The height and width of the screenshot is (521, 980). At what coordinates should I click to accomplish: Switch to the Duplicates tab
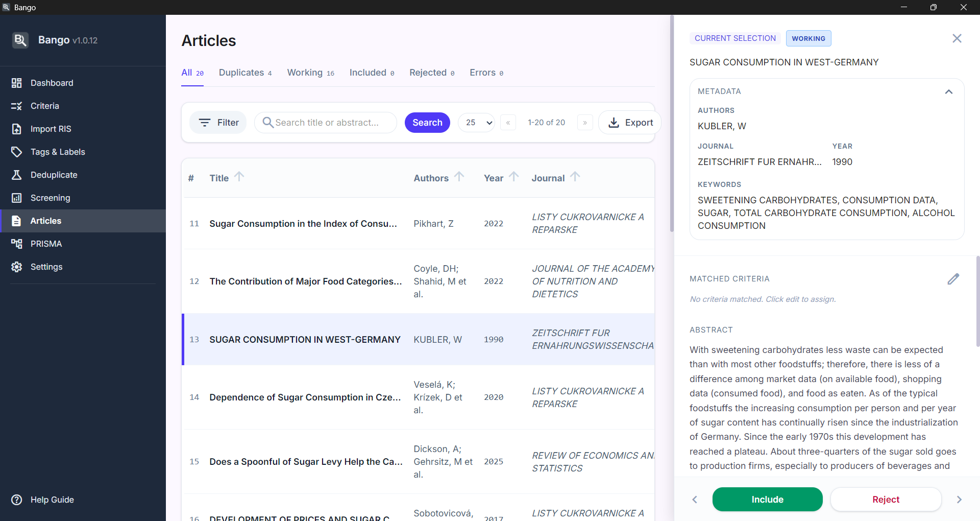click(x=246, y=73)
